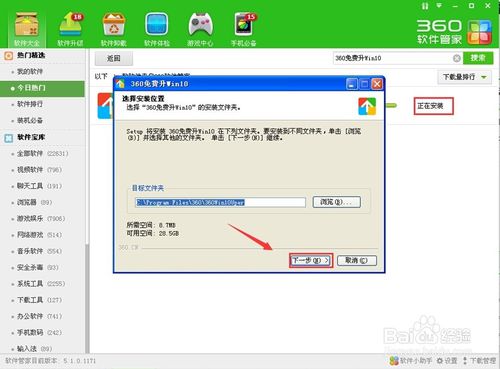Click the 下一步 Next button in the installer
The width and height of the screenshot is (500, 369).
click(x=311, y=260)
